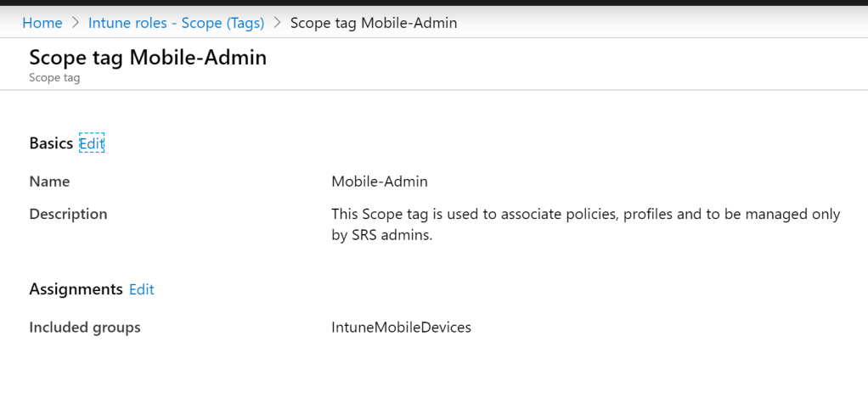868x420 pixels.
Task: Click the Scope tag Mobile-Admin breadcrumb item
Action: 373,23
